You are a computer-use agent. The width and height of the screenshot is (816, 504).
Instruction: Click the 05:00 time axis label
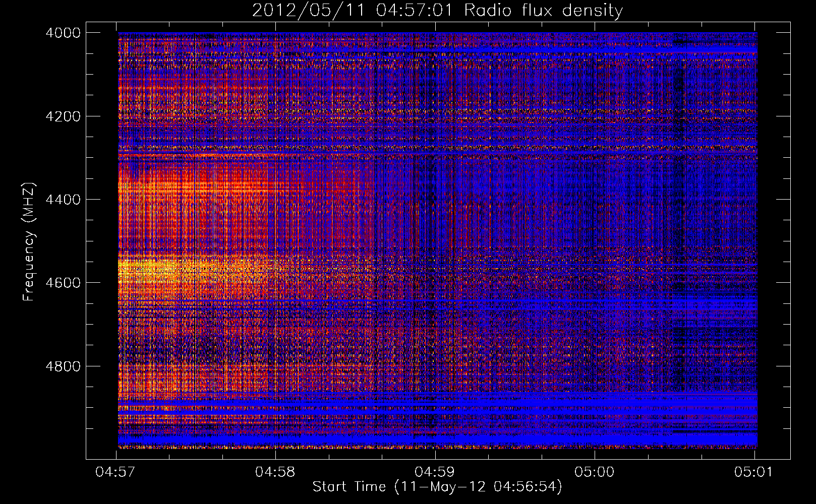coord(595,472)
